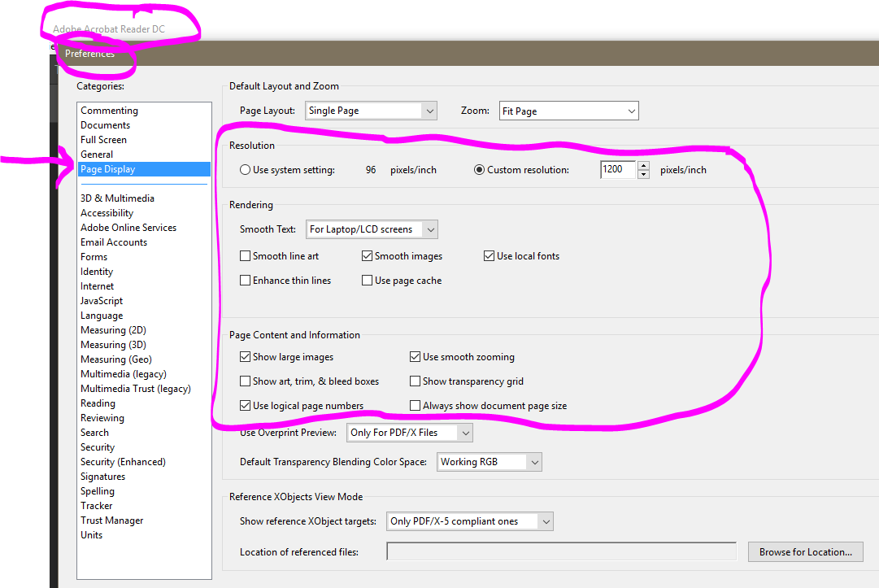Select the JavaScript category
Screen dimensions: 879x588
point(102,300)
